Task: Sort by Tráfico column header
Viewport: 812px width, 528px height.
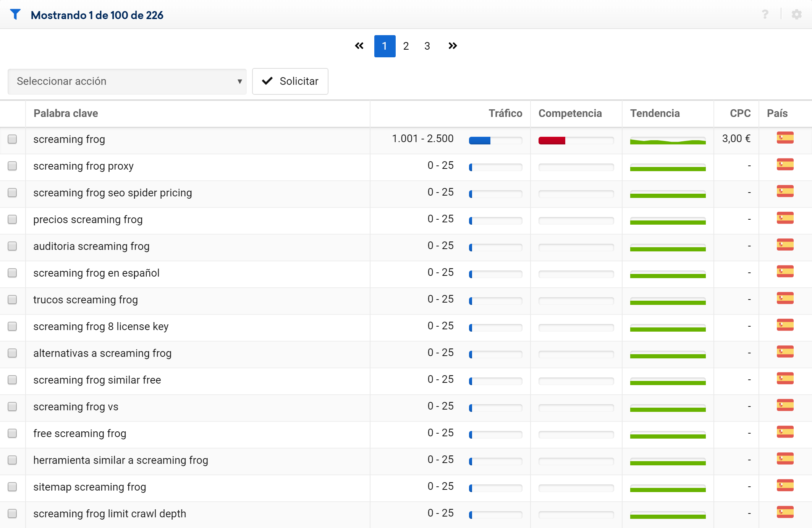Action: 505,113
